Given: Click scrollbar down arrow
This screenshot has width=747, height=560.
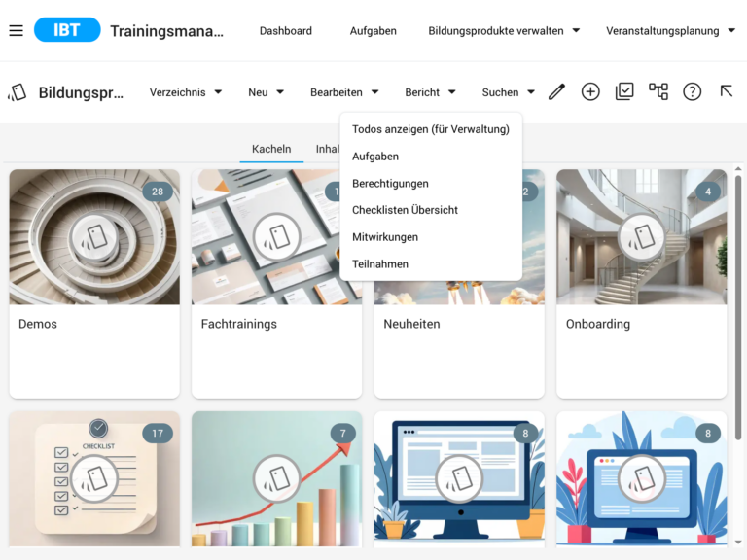Looking at the screenshot, I should pos(738,542).
